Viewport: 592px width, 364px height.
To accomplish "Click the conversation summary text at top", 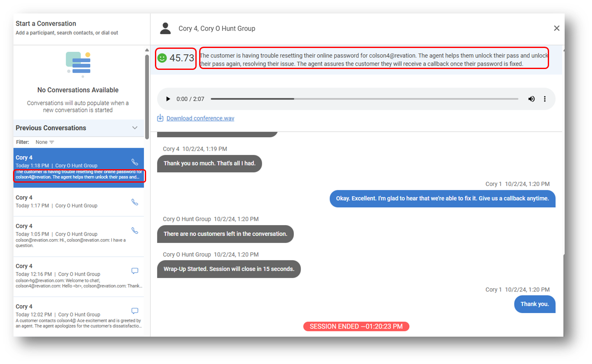I will tap(373, 59).
